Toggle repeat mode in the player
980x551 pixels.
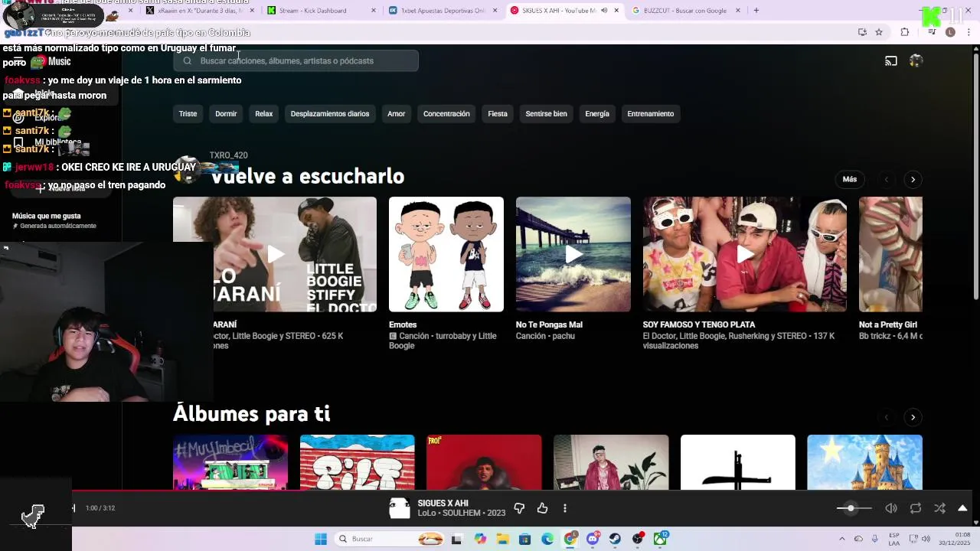pos(916,508)
